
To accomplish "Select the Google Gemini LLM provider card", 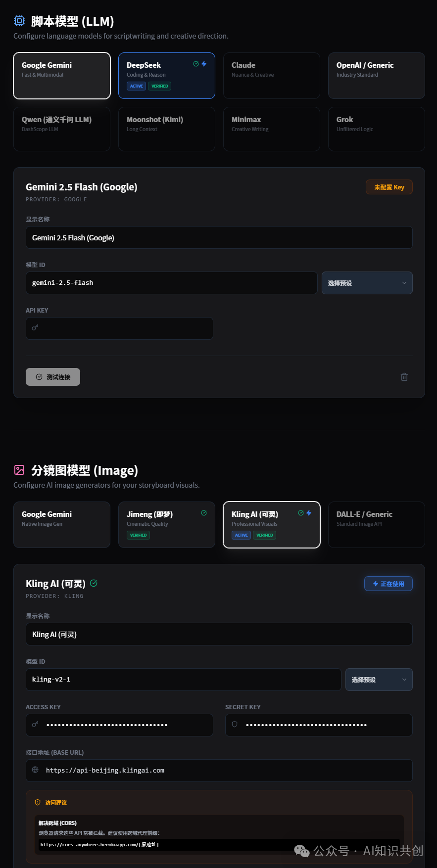I will click(x=62, y=76).
